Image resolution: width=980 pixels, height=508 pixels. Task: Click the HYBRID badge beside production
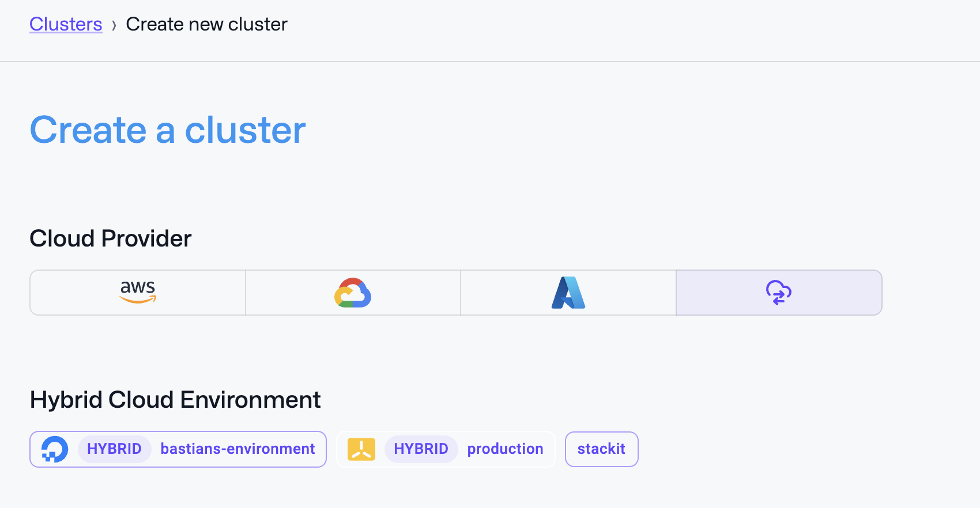(x=421, y=449)
